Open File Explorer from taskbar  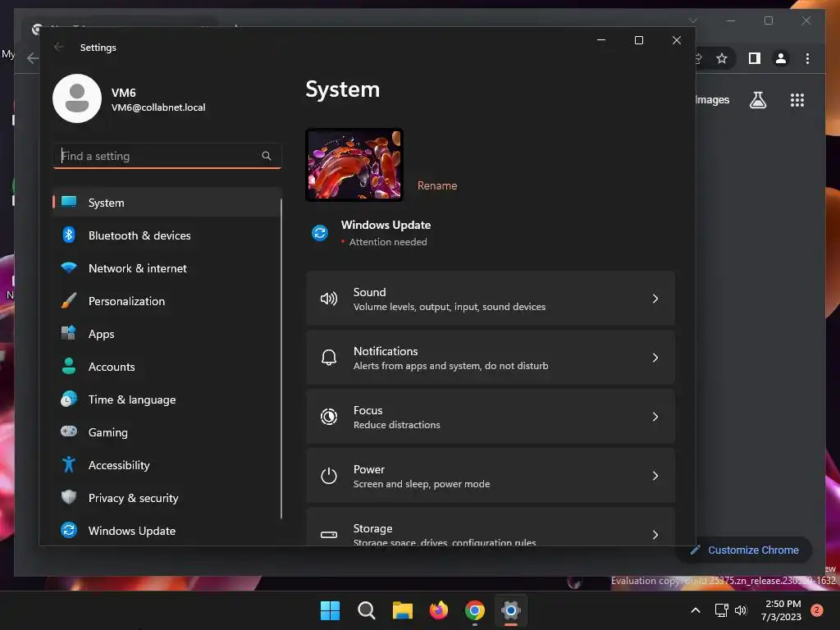[402, 610]
